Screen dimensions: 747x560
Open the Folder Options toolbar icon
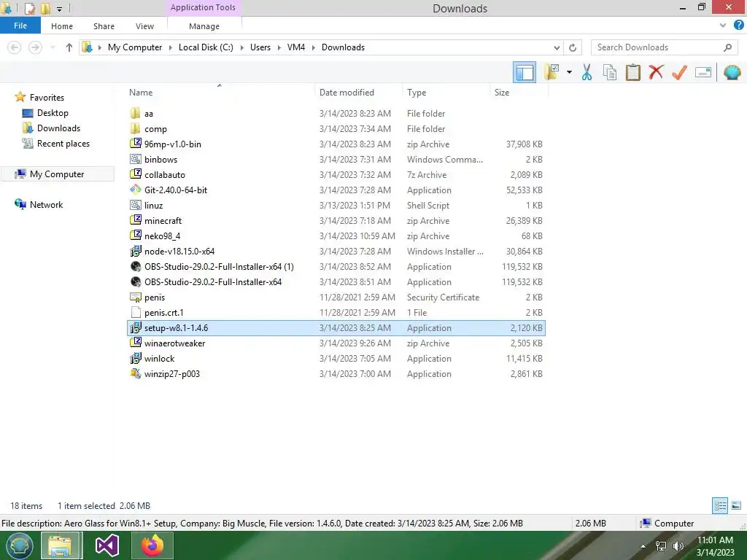point(551,72)
